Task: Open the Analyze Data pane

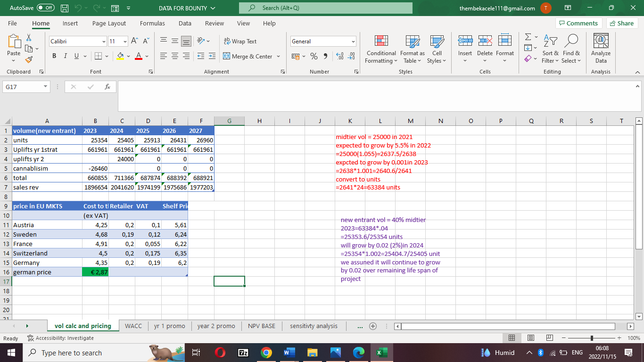Action: (x=601, y=49)
